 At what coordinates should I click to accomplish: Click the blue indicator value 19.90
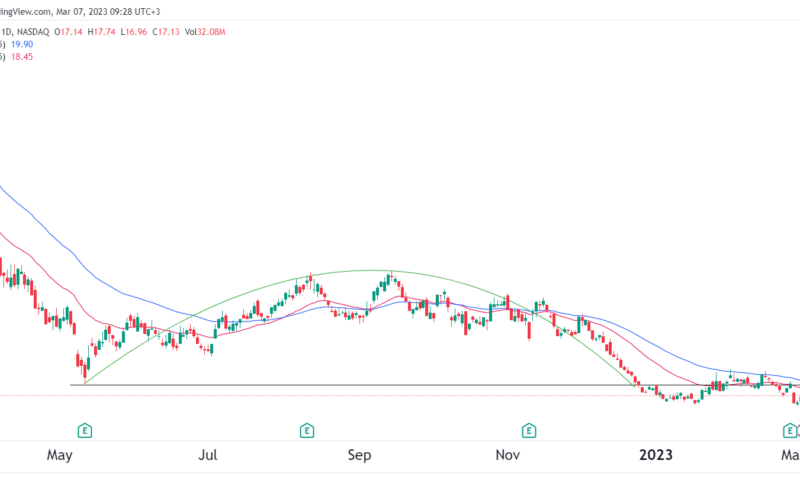pos(22,44)
